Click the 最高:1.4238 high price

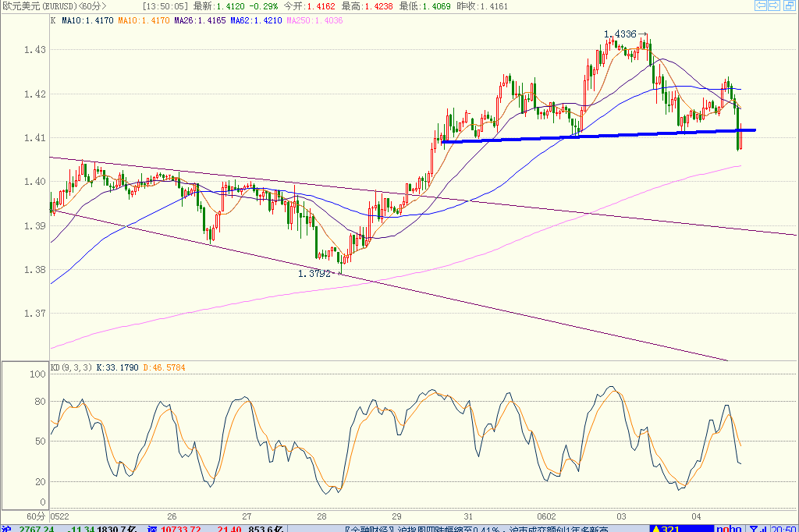coord(367,6)
